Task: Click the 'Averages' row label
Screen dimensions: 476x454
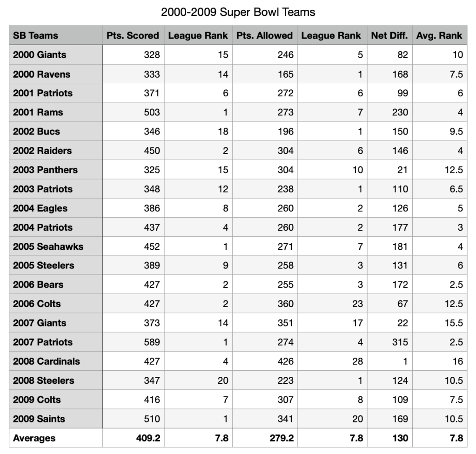Action: [34, 438]
